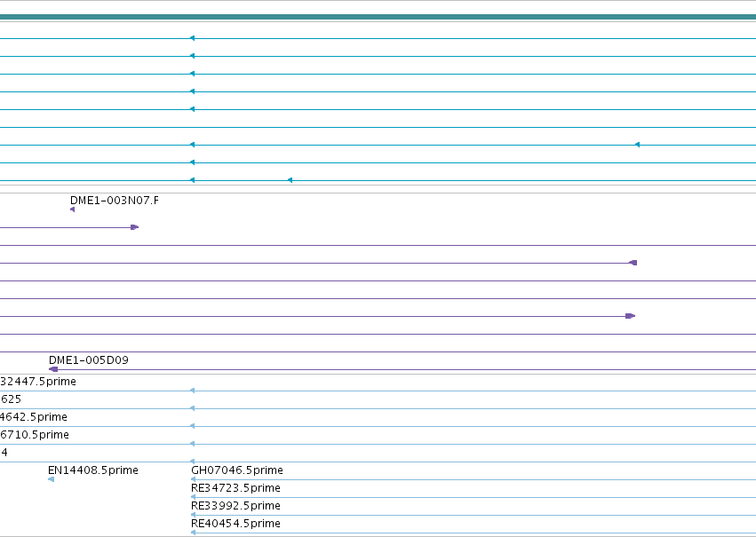Click the EN14408.5prime label
This screenshot has height=537, width=756.
coord(93,470)
